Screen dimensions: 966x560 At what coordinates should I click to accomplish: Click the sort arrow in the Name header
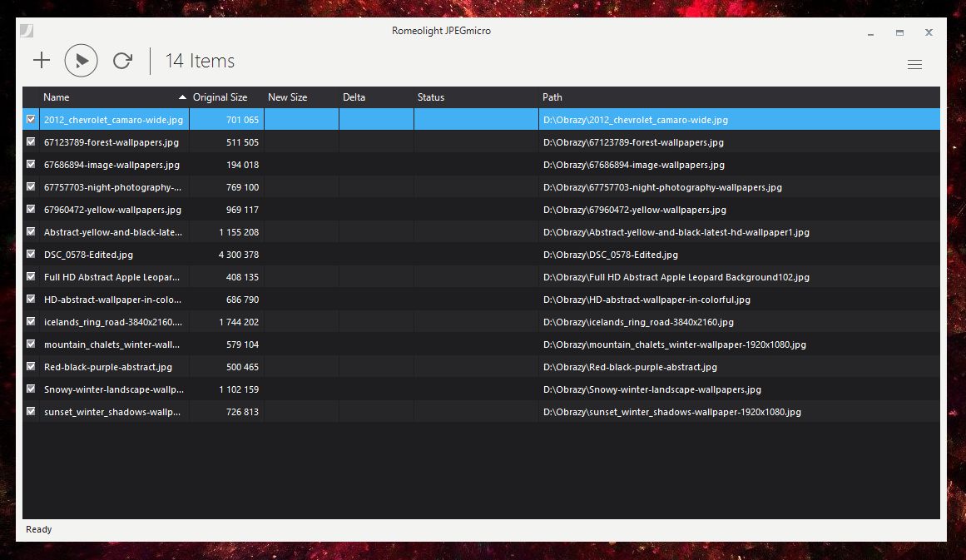coord(182,97)
